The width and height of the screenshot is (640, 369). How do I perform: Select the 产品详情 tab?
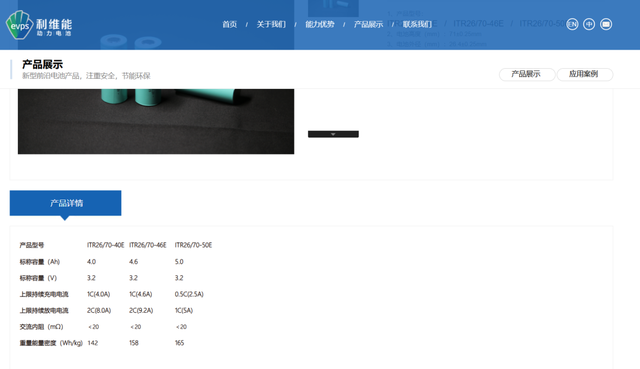pyautogui.click(x=65, y=203)
